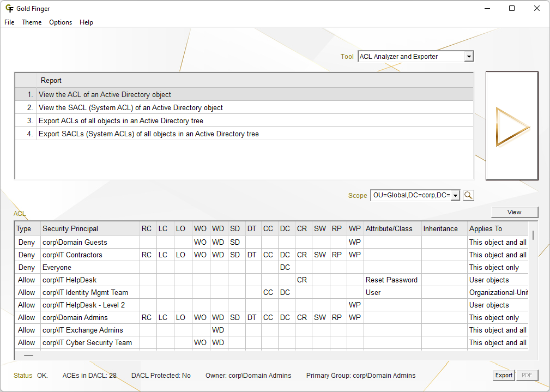550x392 pixels.
Task: Choose report Export SACLs of all objects
Action: point(149,134)
